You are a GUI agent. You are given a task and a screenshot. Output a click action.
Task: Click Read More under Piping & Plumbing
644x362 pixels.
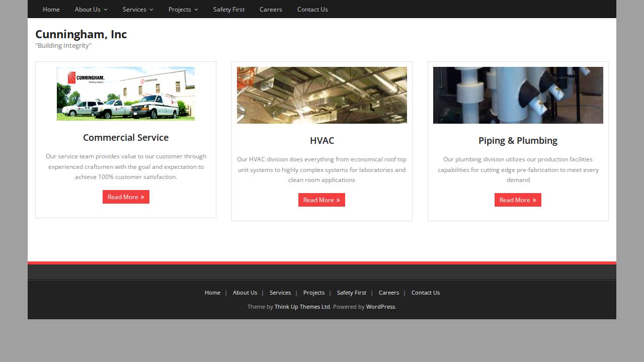click(x=518, y=200)
